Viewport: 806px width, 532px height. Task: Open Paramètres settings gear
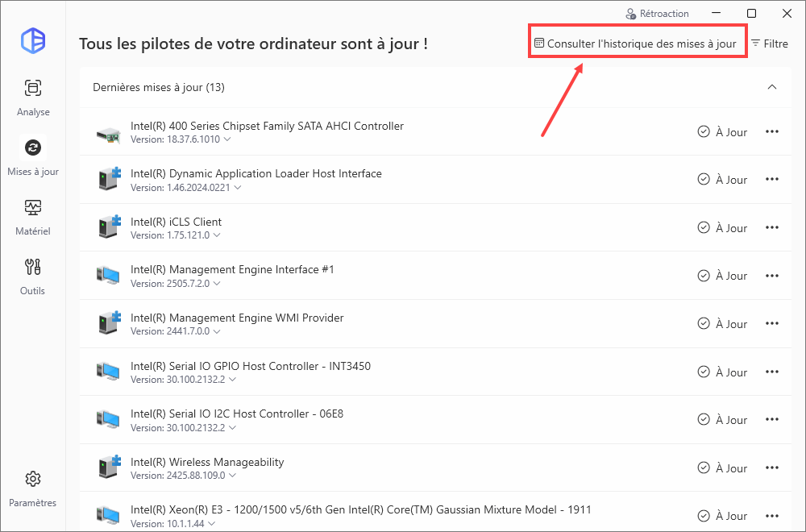point(33,488)
